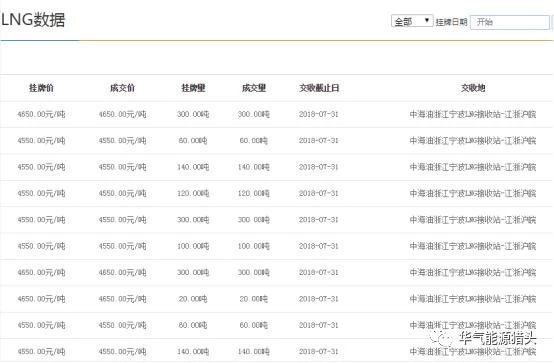Focus the 开始 listing date input field
This screenshot has height=363, width=554.
click(510, 22)
